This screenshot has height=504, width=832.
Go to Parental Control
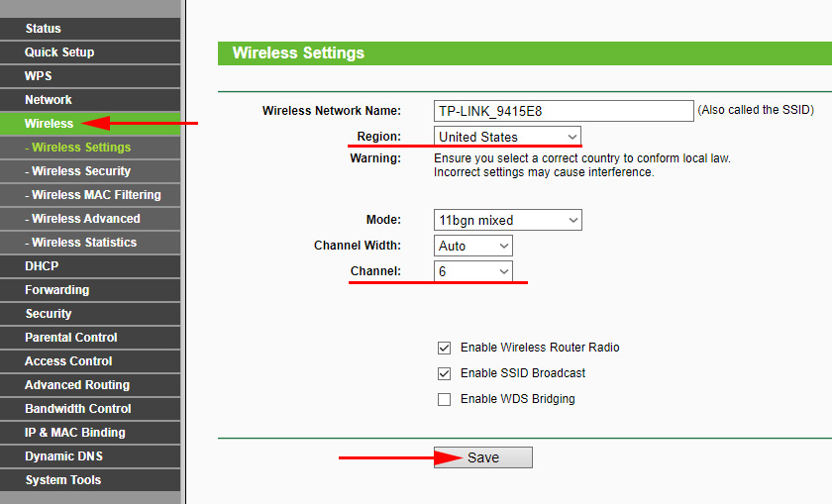[x=71, y=338]
